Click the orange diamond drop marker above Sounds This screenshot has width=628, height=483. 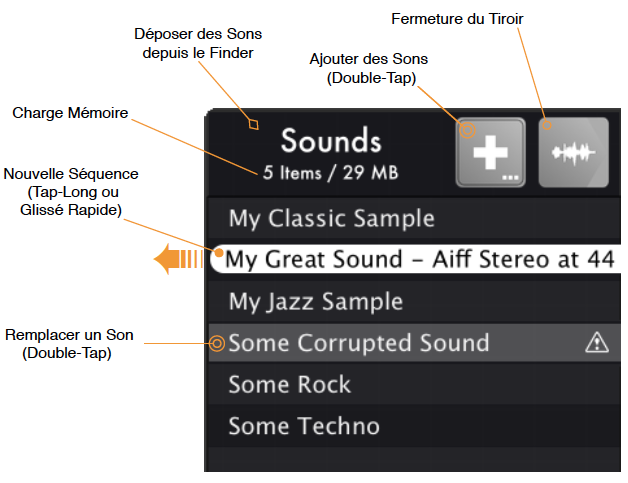click(254, 124)
